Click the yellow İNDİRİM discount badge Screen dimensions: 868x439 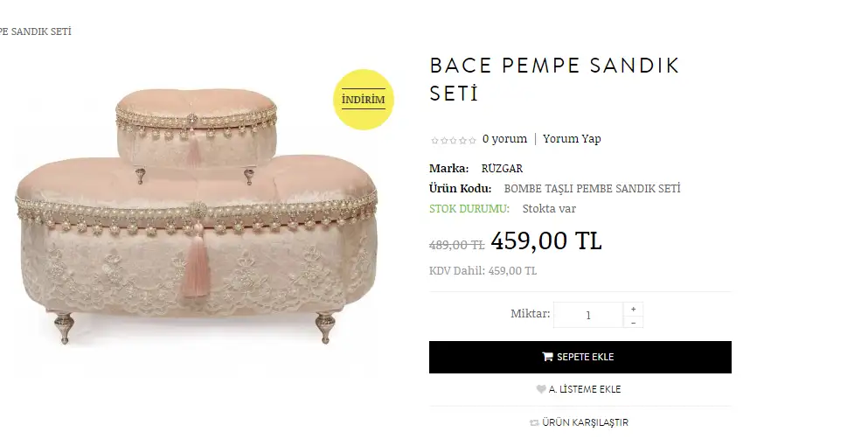(364, 100)
